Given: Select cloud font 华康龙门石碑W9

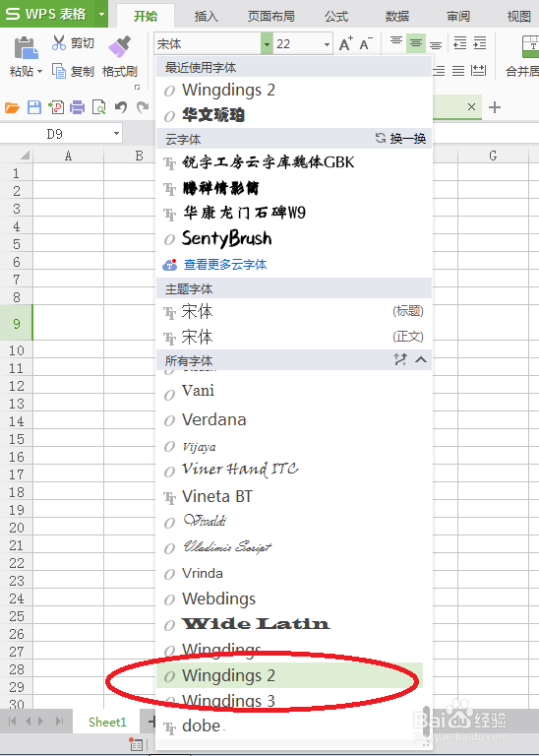Looking at the screenshot, I should coord(294,213).
